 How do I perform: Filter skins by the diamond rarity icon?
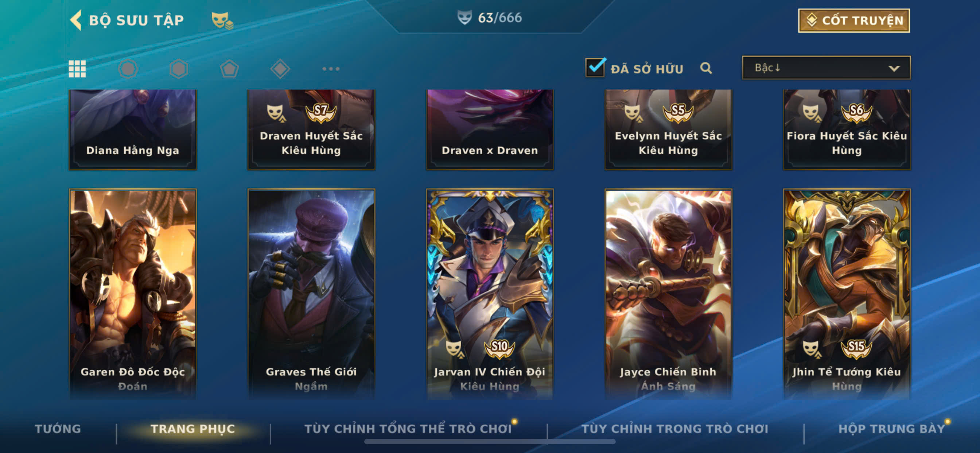[280, 69]
